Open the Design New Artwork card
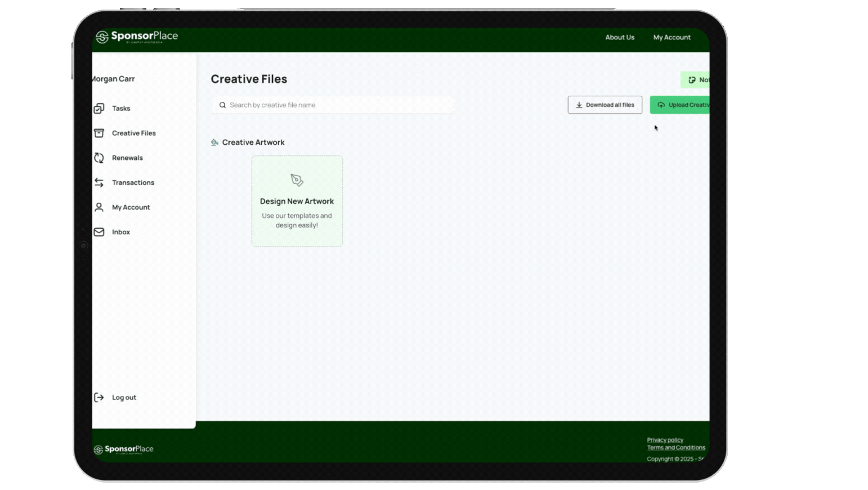The width and height of the screenshot is (868, 490). (297, 201)
